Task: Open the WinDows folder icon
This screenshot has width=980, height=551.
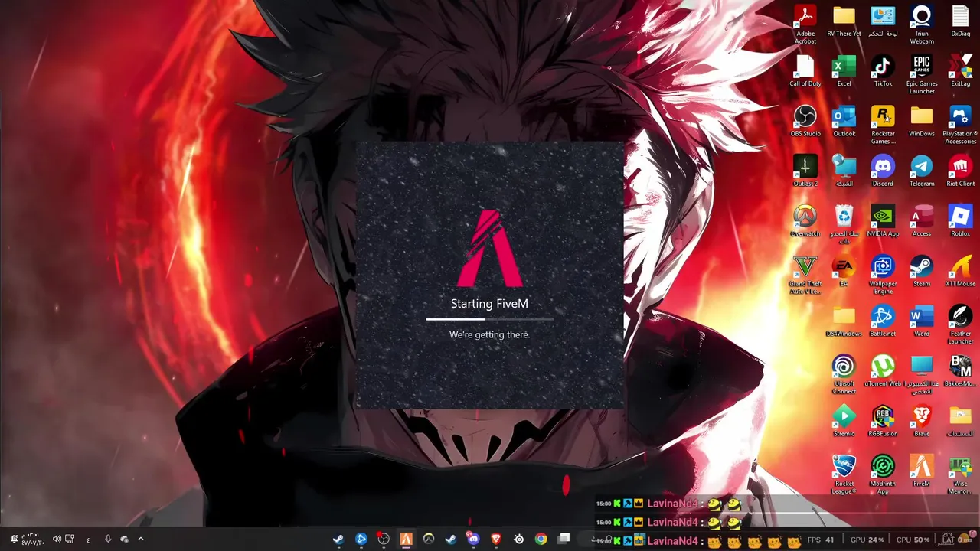Action: coord(922,122)
